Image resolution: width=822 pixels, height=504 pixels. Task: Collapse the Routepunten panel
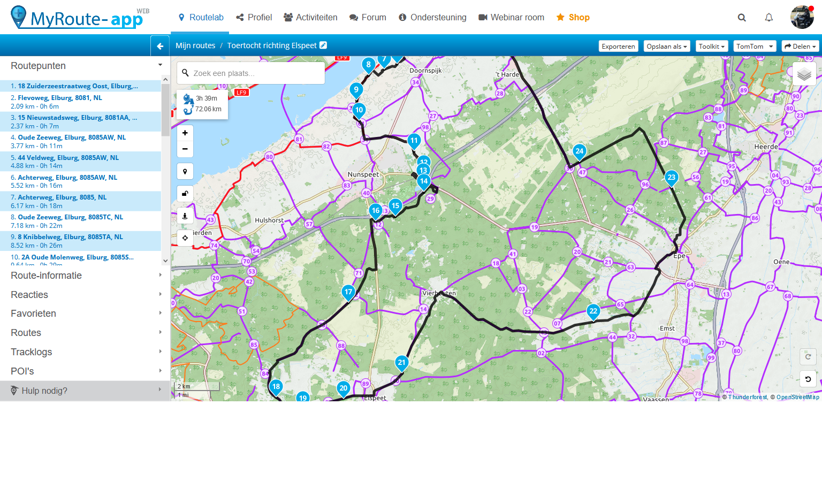tap(160, 65)
